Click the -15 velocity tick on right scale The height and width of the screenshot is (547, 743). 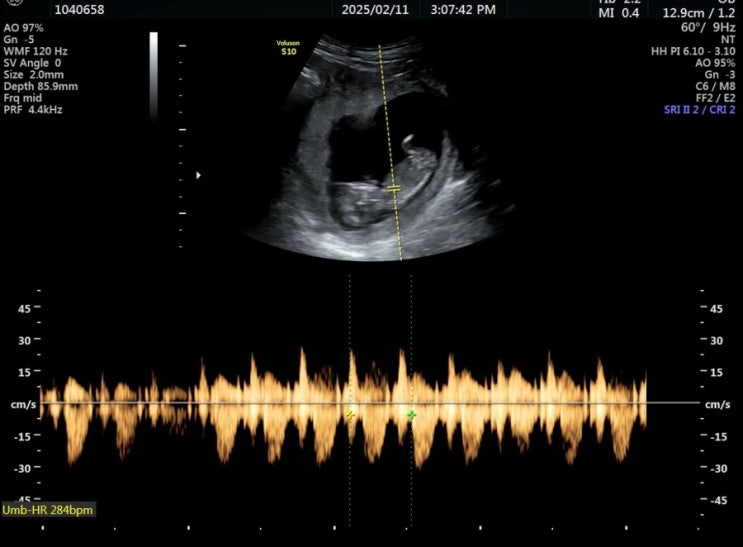[718, 437]
